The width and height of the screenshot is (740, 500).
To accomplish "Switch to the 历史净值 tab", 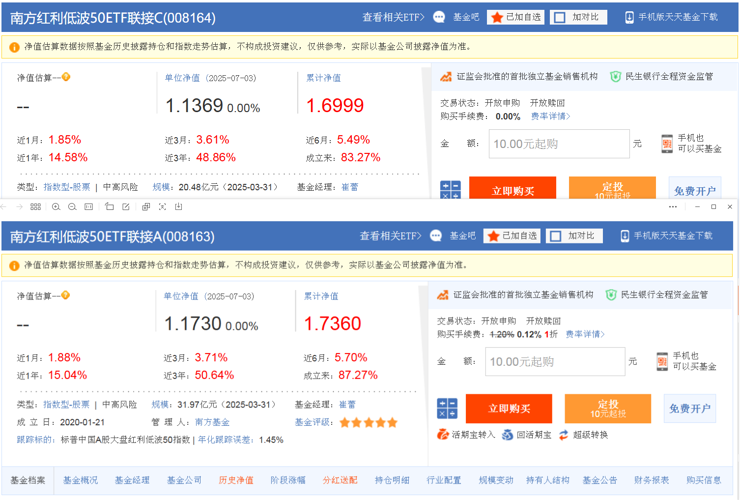I will tap(236, 480).
